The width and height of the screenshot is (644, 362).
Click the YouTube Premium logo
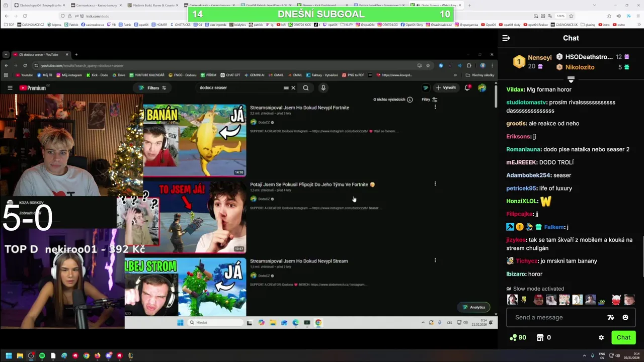pos(33,88)
